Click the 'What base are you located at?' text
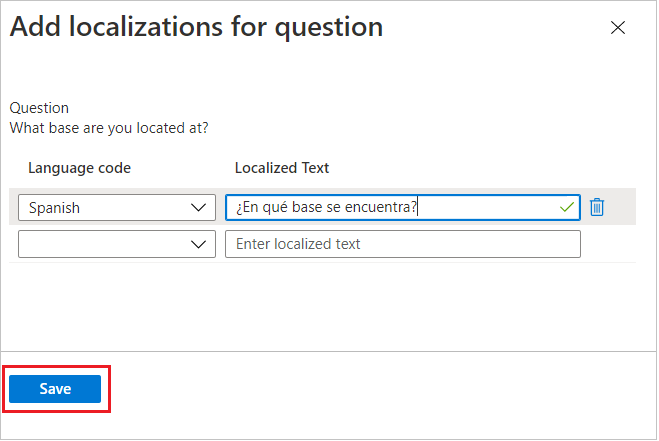 pos(109,128)
